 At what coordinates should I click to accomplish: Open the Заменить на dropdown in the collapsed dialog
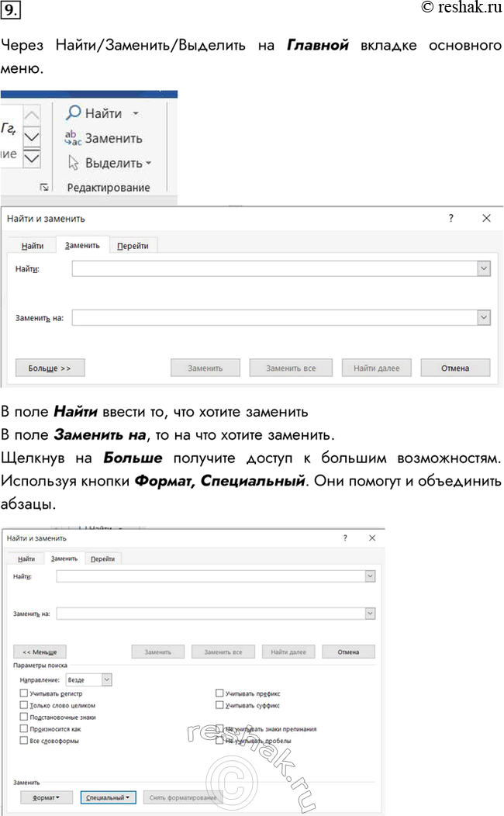pos(484,317)
